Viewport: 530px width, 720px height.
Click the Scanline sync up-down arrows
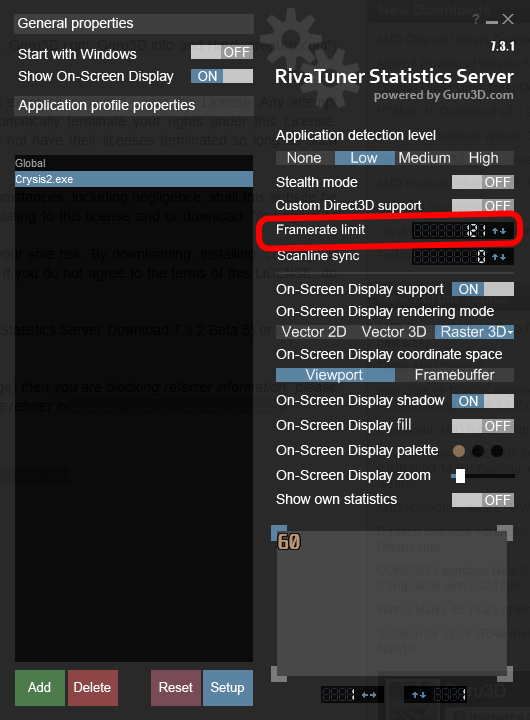tap(499, 257)
